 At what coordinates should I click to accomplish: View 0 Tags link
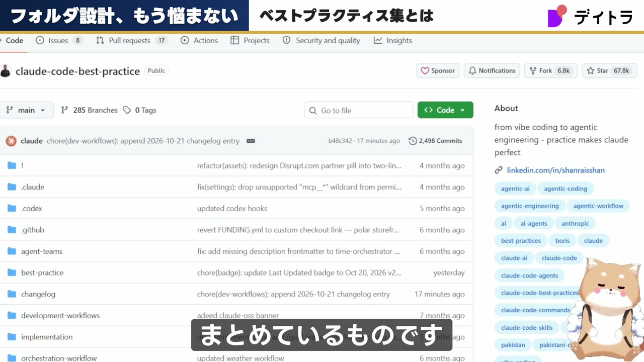pyautogui.click(x=140, y=110)
